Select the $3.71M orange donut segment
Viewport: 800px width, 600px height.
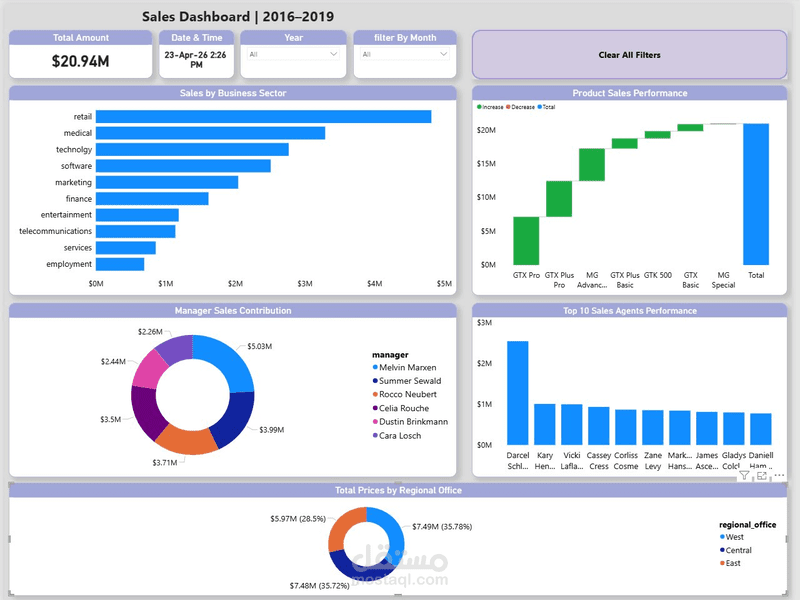[x=186, y=440]
